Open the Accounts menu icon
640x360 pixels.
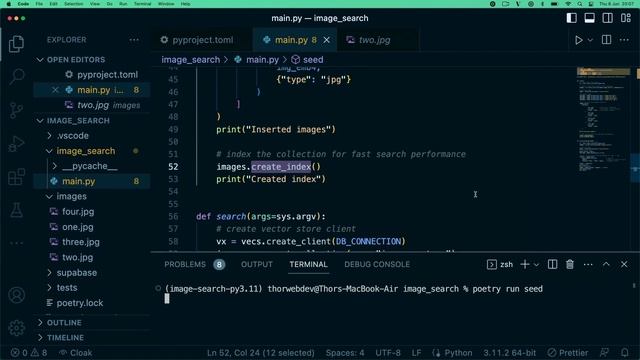click(x=16, y=295)
